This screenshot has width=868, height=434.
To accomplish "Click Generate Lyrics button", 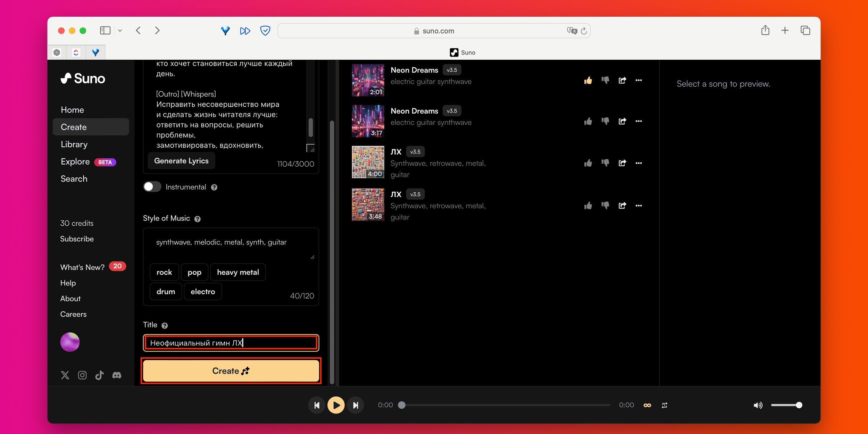I will click(x=181, y=161).
